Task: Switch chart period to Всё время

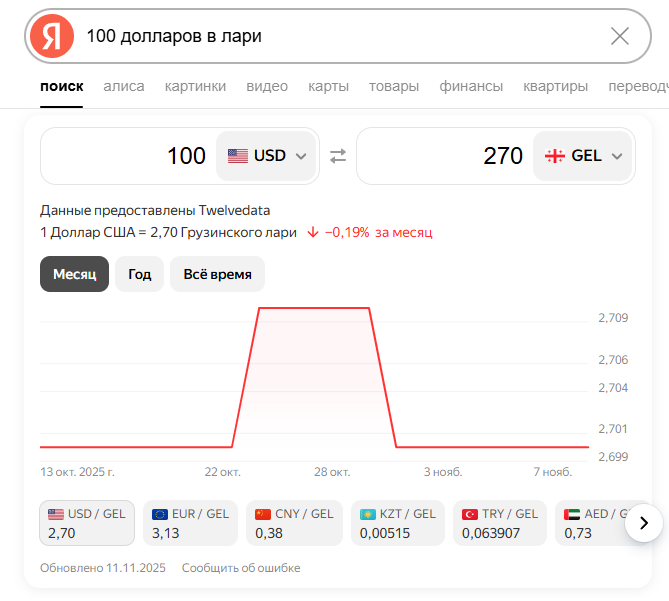Action: click(217, 274)
